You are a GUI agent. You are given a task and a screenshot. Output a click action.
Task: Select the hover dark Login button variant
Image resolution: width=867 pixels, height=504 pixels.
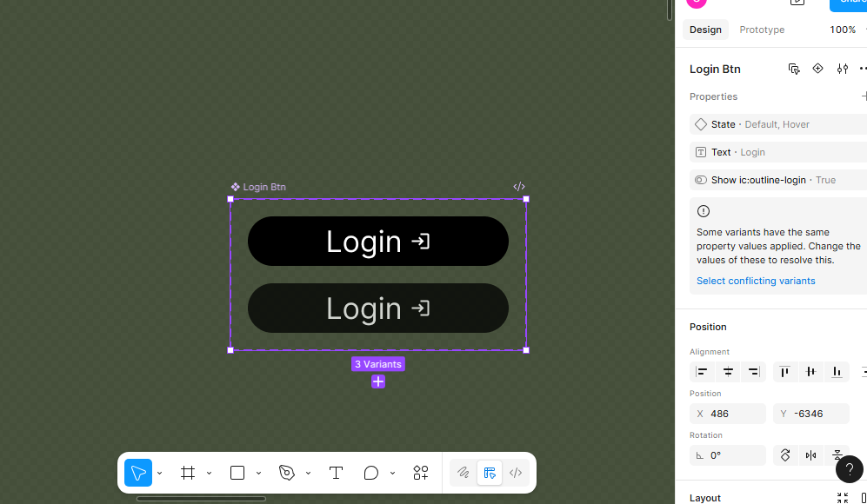click(378, 308)
